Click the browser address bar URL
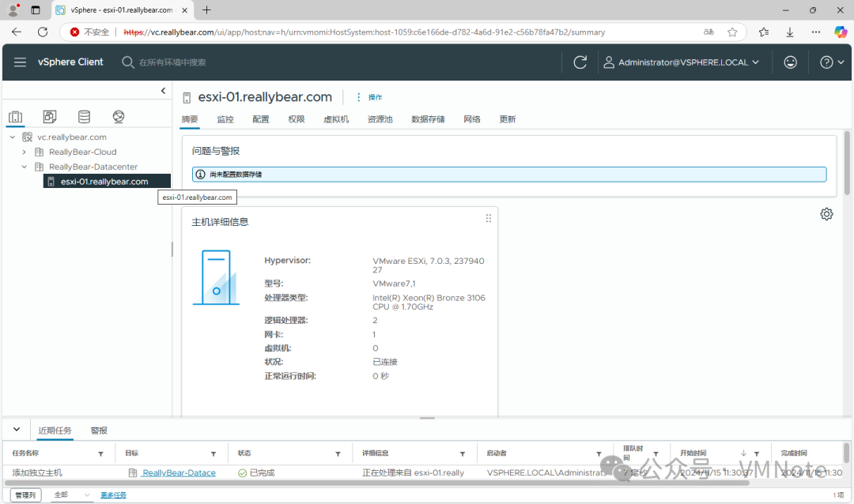 pos(364,32)
